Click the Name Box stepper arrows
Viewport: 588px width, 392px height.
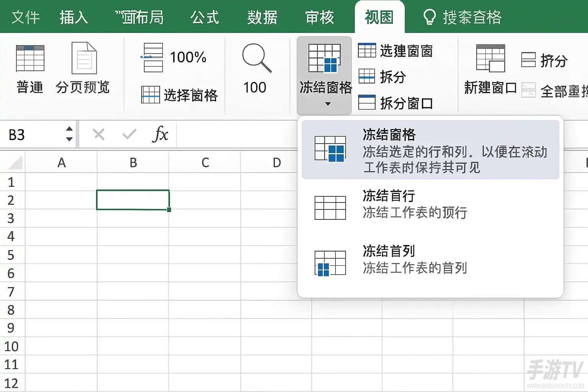[69, 134]
